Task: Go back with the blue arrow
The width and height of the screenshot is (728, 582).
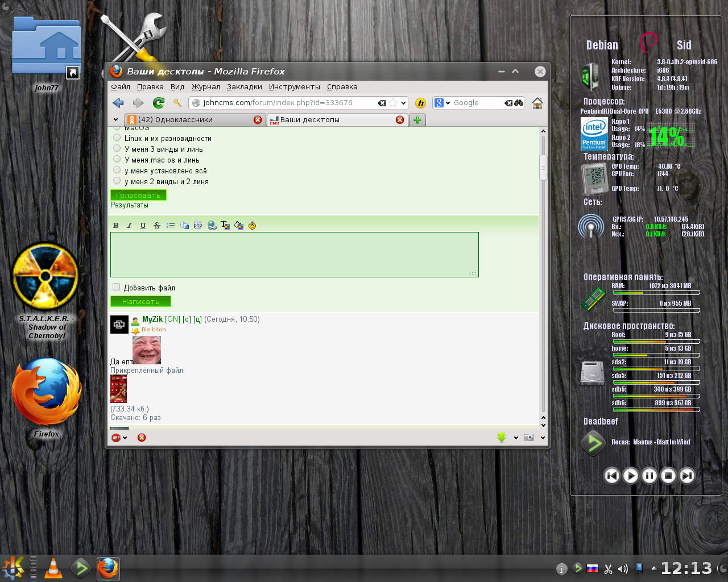Action: 118,103
